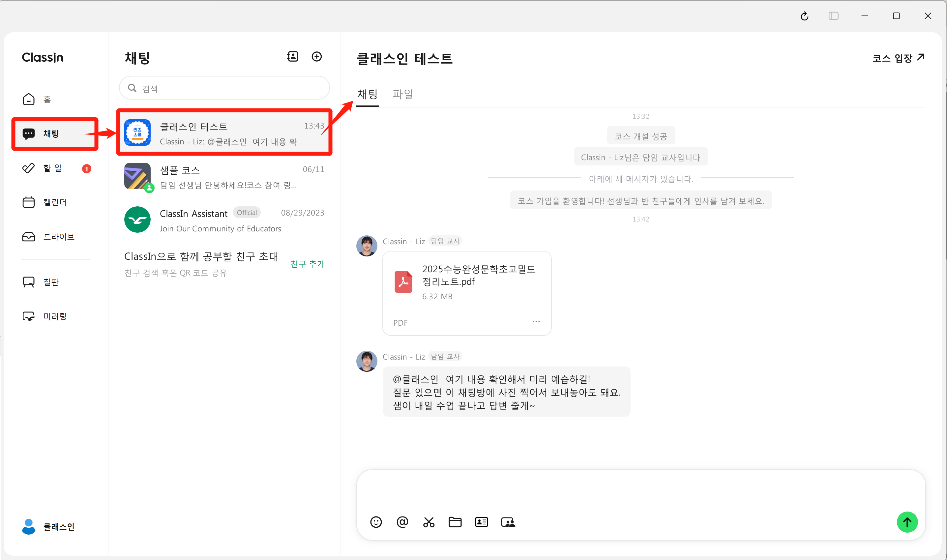Image resolution: width=947 pixels, height=560 pixels.
Task: Click the ClassIn logo
Action: [x=43, y=57]
